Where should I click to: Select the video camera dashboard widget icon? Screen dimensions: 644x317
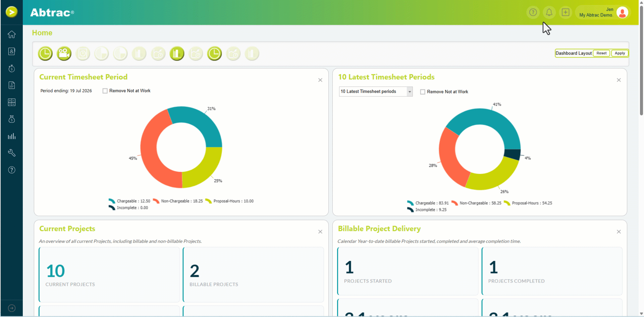point(64,54)
